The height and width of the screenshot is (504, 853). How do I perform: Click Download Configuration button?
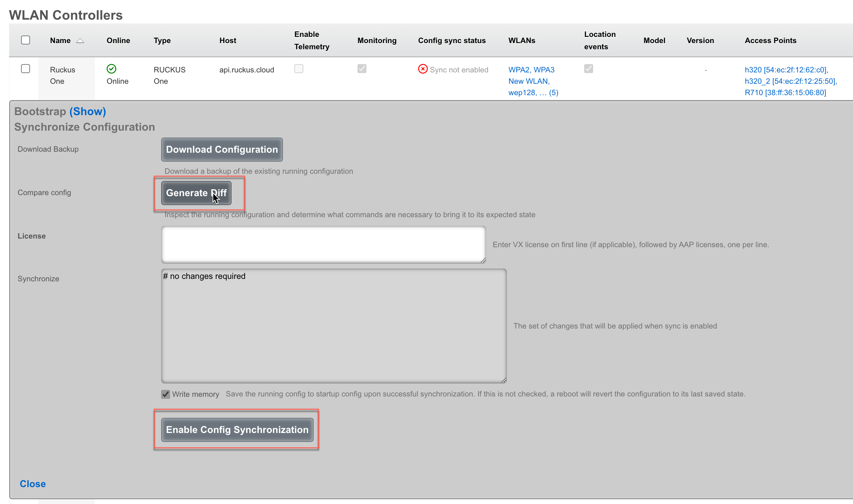(x=222, y=149)
